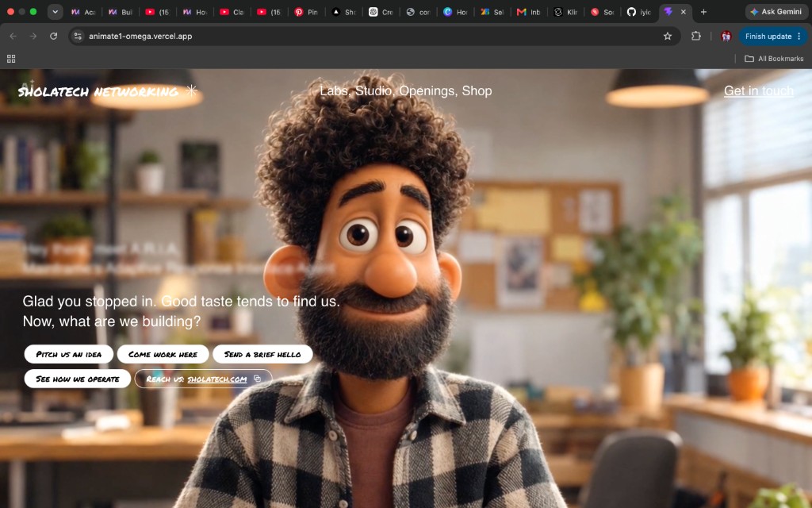Image resolution: width=812 pixels, height=508 pixels.
Task: Switch to the first 'Aca' tab
Action: click(83, 12)
